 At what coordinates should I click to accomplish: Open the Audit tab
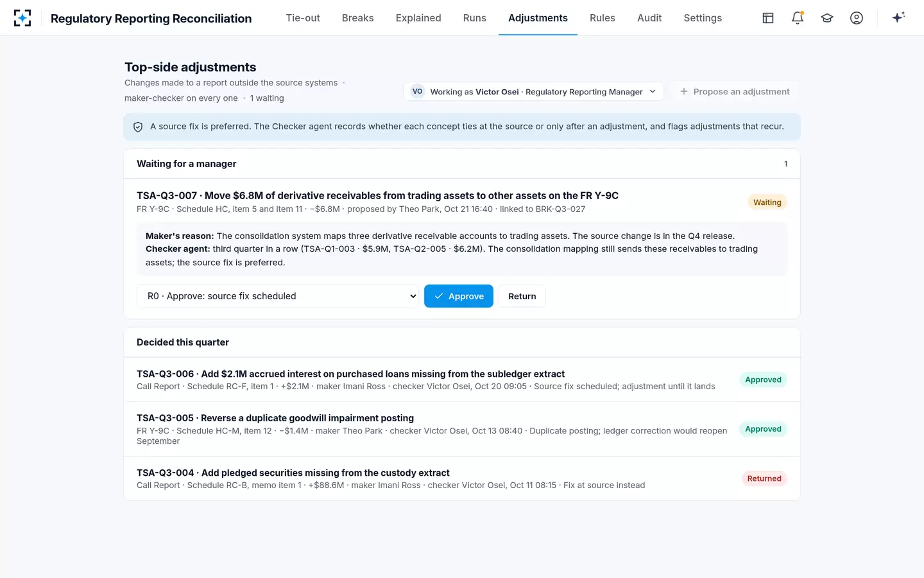[x=649, y=18]
